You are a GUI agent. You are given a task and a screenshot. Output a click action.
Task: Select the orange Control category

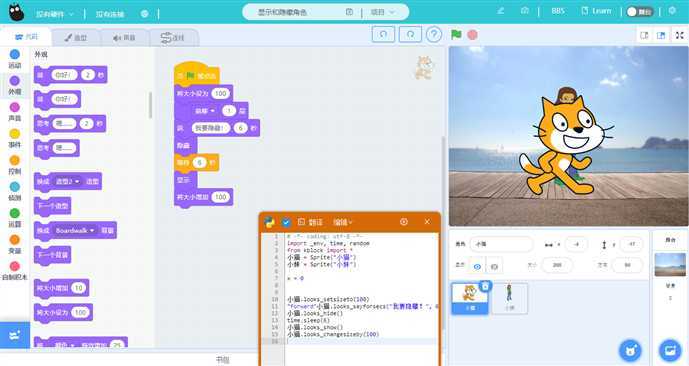pos(15,165)
